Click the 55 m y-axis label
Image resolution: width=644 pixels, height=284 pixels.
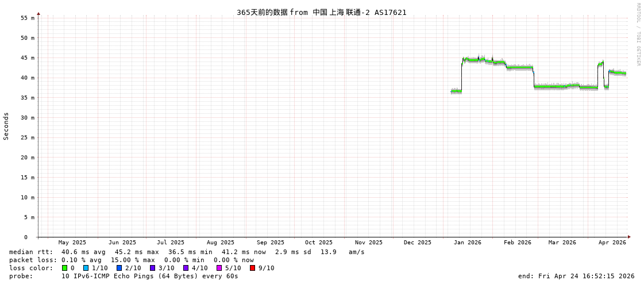click(28, 18)
